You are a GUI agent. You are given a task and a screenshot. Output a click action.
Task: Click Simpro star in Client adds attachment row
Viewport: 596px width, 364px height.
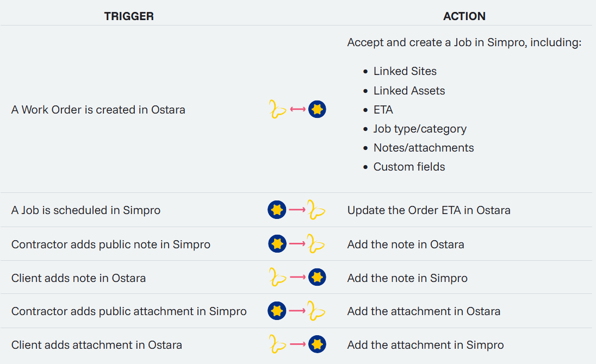coord(317,344)
